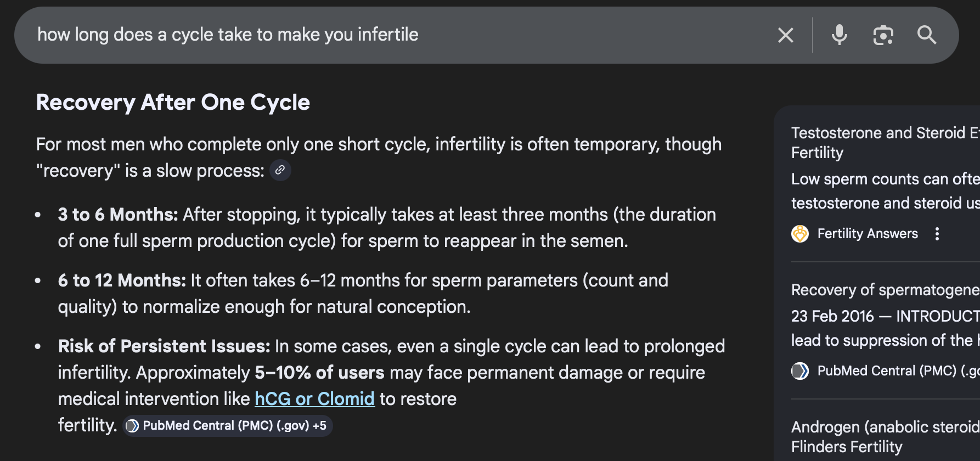Click the PubMed Central logo in sidebar
This screenshot has height=461, width=980.
[800, 371]
